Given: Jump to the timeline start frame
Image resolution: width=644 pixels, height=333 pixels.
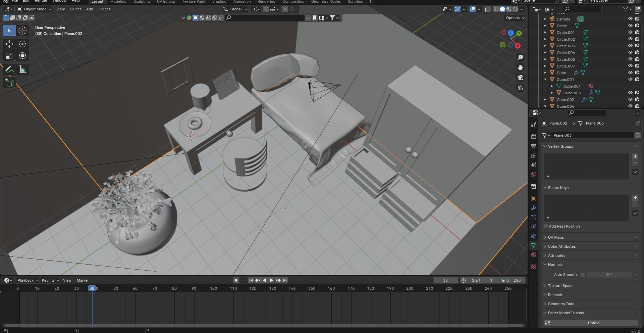Looking at the screenshot, I should 251,280.
